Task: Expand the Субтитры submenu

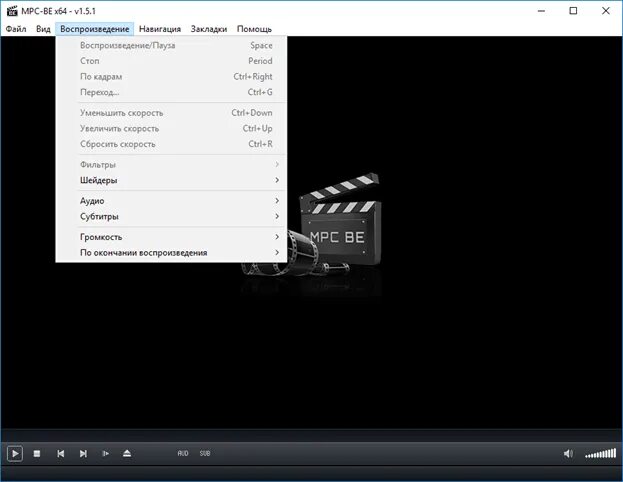Action: (171, 217)
